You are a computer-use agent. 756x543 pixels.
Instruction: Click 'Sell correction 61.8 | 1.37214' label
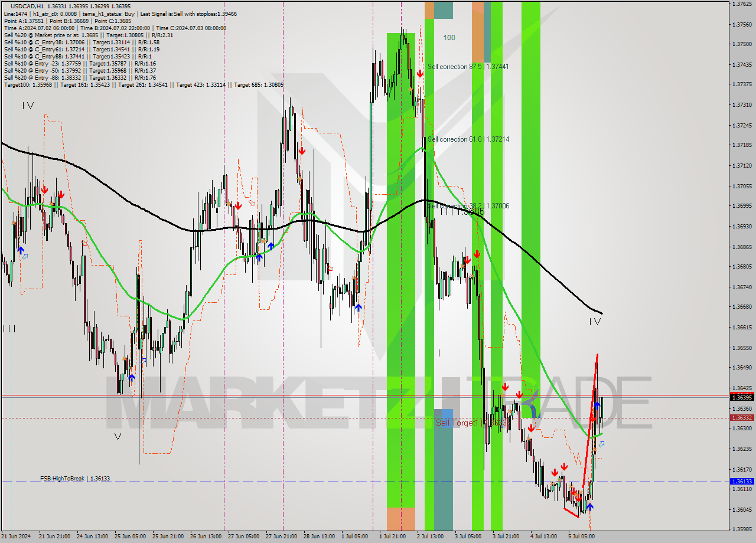pyautogui.click(x=468, y=139)
